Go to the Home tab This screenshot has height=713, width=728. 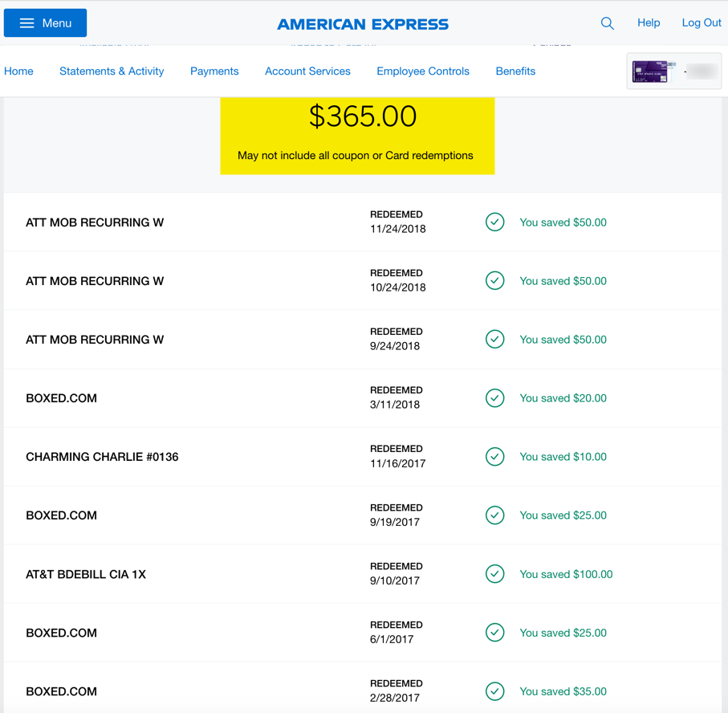pos(18,71)
